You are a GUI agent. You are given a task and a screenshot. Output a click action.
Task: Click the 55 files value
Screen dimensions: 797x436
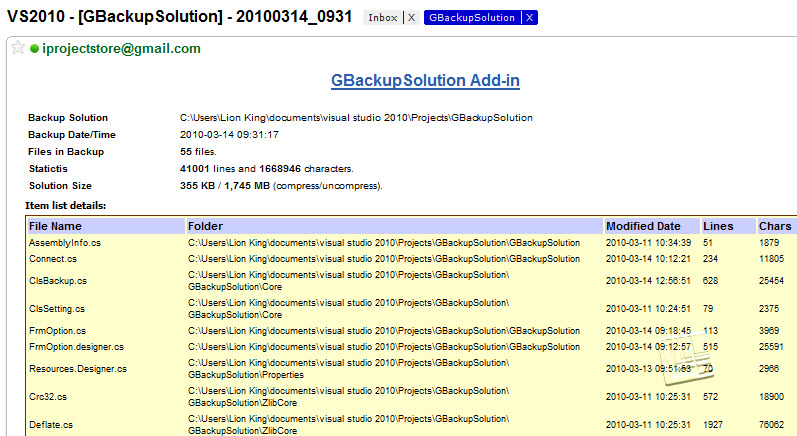click(x=198, y=152)
